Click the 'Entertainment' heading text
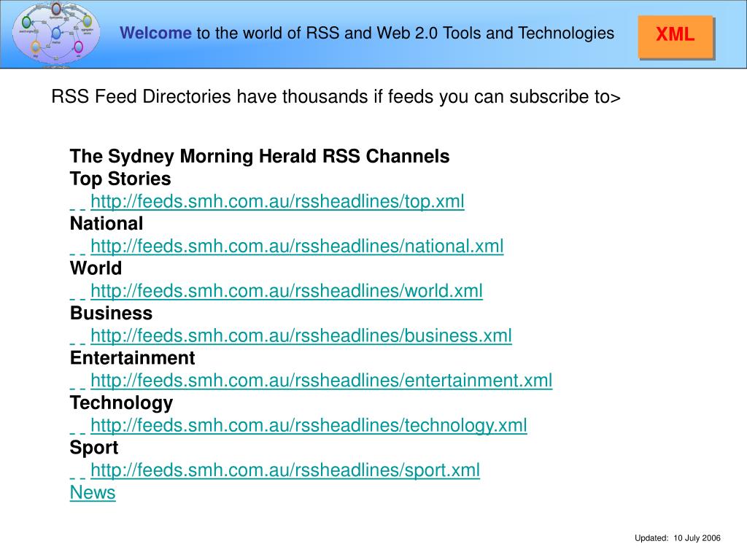Screen dimensions: 747x560 click(x=132, y=358)
